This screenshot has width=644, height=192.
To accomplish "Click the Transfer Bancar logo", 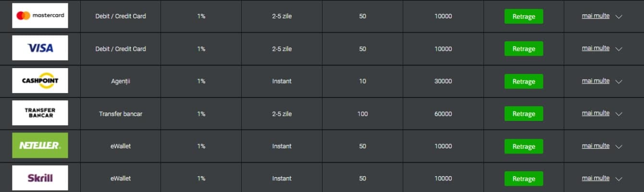I will [40, 113].
